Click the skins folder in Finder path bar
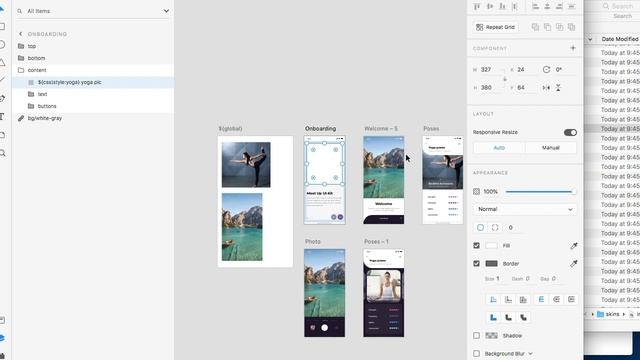Image resolution: width=640 pixels, height=360 pixels. click(608, 314)
